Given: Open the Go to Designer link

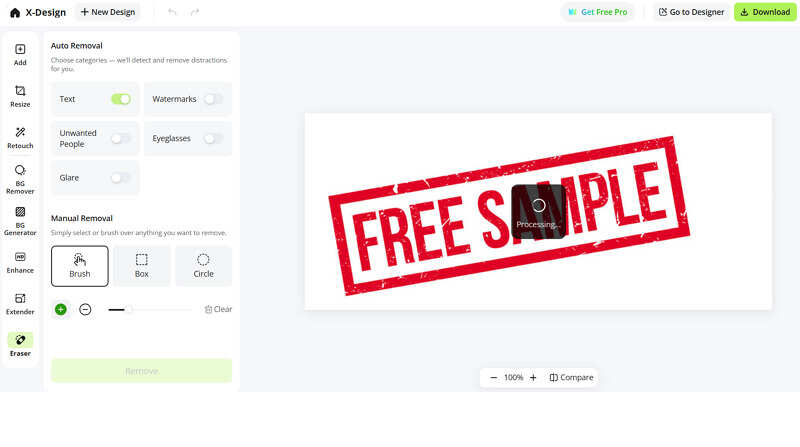Looking at the screenshot, I should 691,12.
